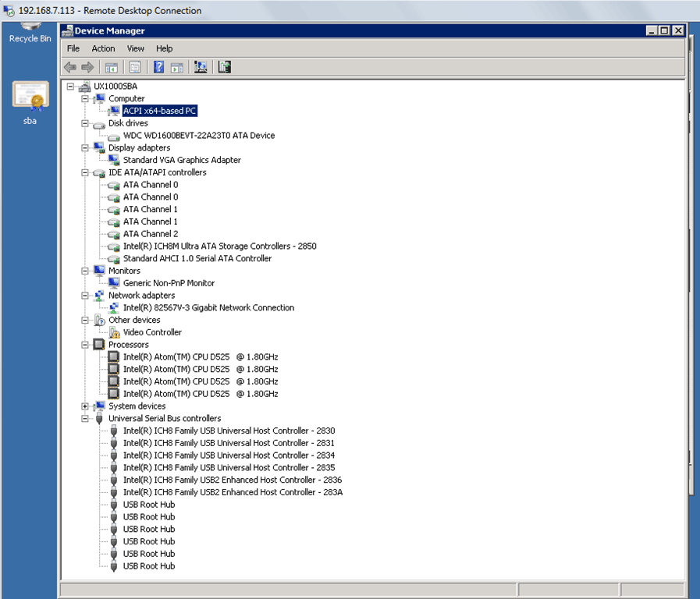Open the Action menu
700x599 pixels.
[103, 48]
